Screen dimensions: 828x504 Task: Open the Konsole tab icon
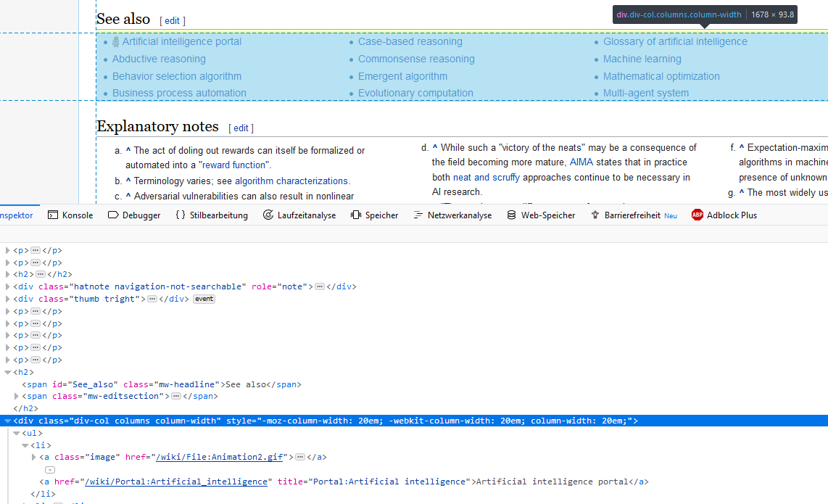(53, 215)
